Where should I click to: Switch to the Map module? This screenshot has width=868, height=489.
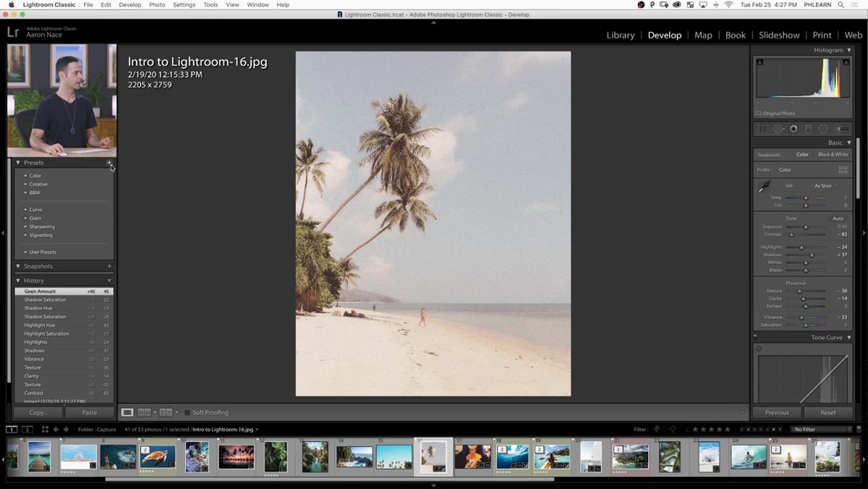[703, 35]
